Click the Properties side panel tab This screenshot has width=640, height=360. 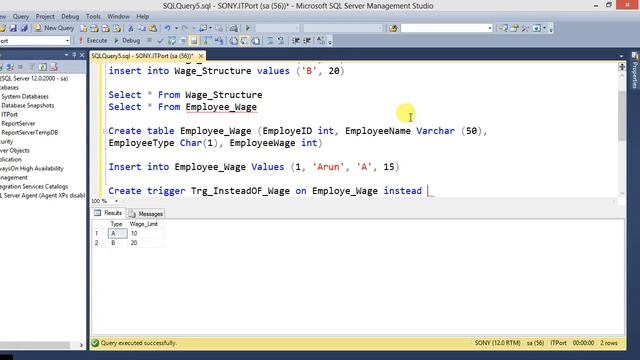(635, 70)
